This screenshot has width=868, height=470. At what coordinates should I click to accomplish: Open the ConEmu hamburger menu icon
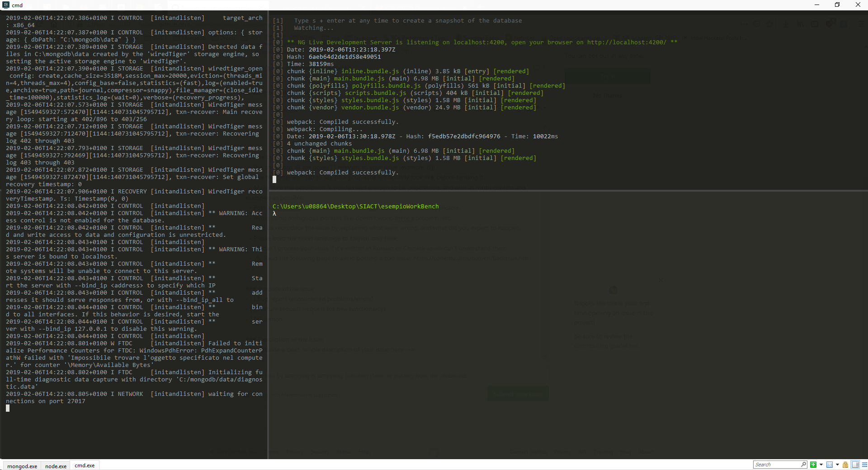[x=864, y=465]
